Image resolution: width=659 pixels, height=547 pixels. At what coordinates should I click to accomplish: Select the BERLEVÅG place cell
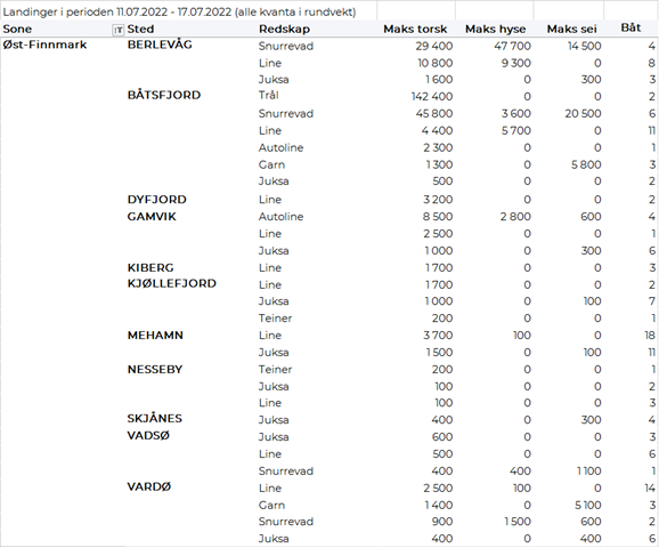click(160, 46)
